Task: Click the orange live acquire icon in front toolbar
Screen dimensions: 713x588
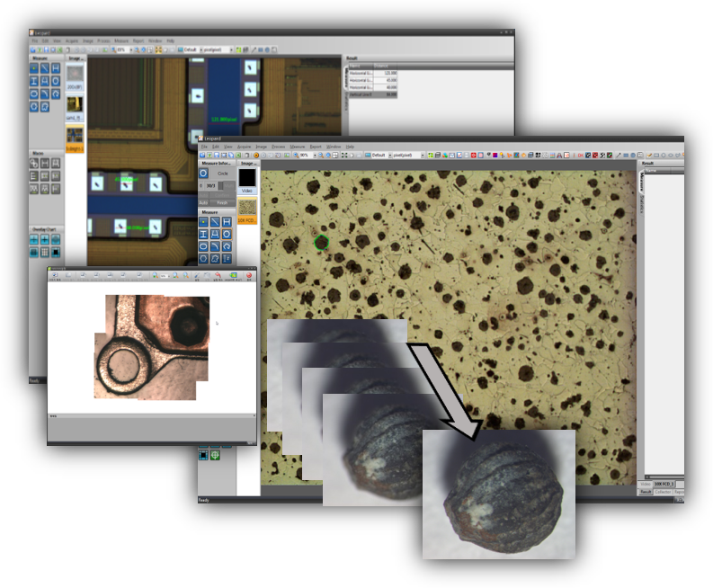Action: 256,155
